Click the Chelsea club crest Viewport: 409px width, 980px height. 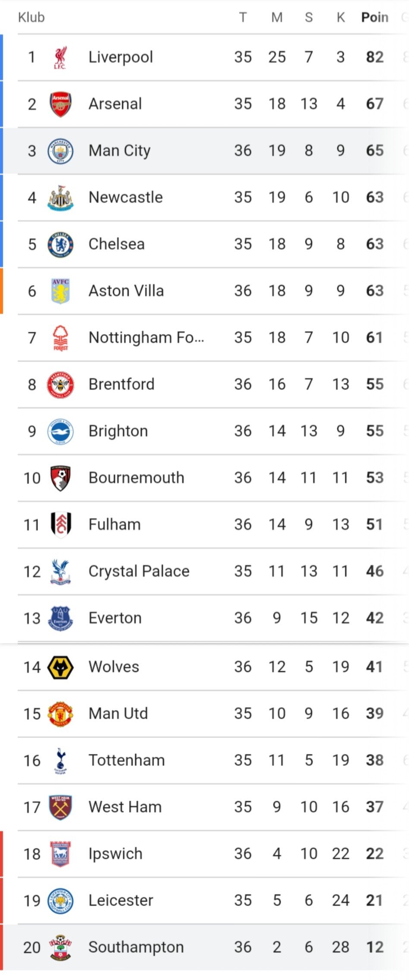(60, 244)
